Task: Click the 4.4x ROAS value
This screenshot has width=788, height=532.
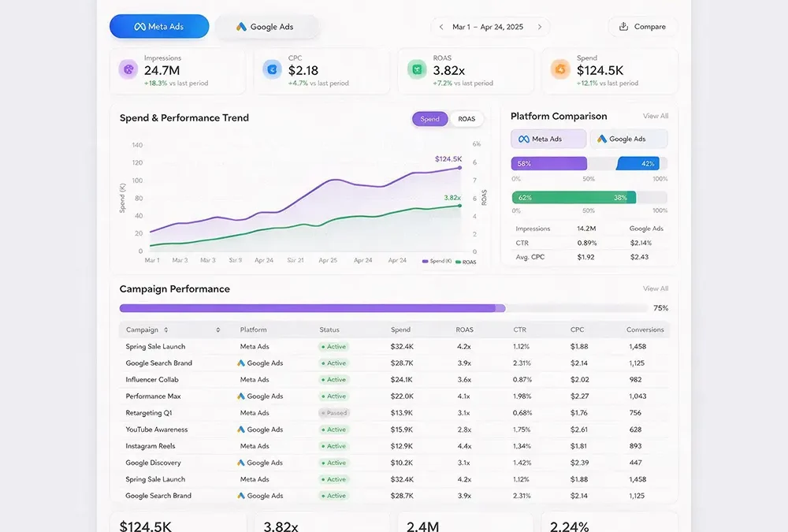Action: pos(464,446)
